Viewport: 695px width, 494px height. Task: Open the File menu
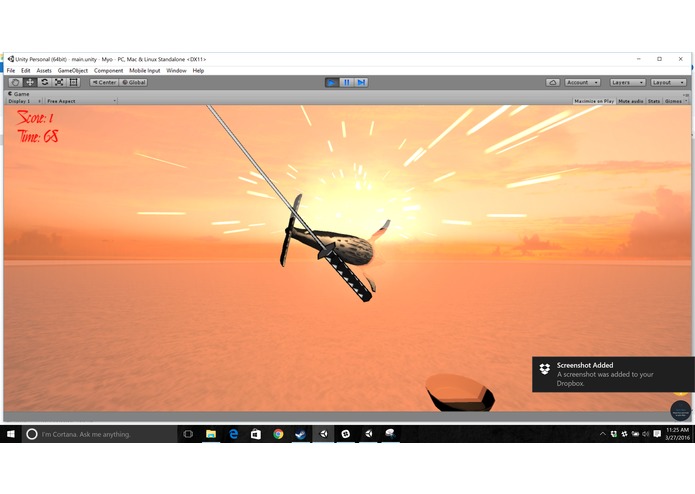(x=11, y=70)
